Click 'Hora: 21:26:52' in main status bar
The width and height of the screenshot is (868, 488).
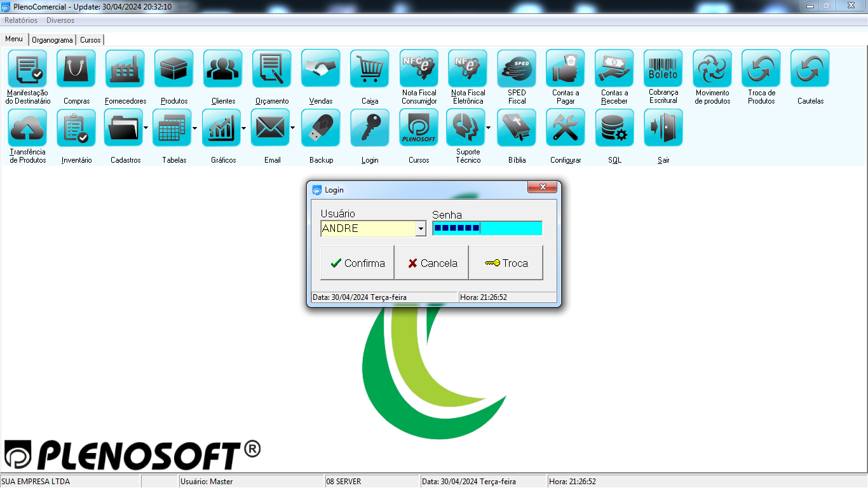573,482
